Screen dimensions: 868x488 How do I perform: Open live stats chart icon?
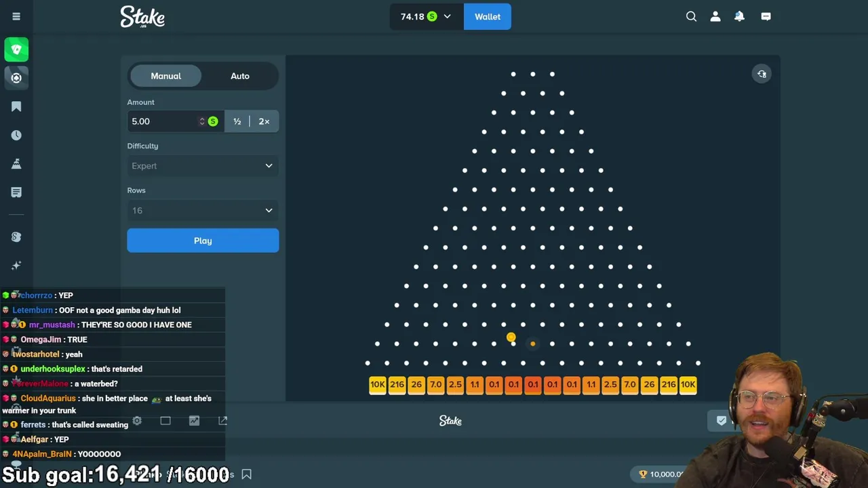194,421
